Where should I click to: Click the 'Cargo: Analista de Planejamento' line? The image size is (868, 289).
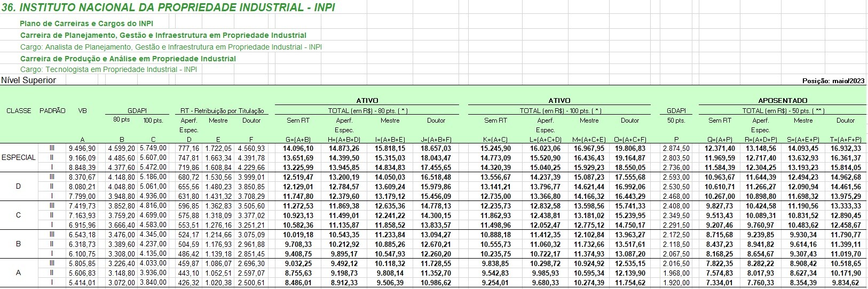click(x=171, y=47)
